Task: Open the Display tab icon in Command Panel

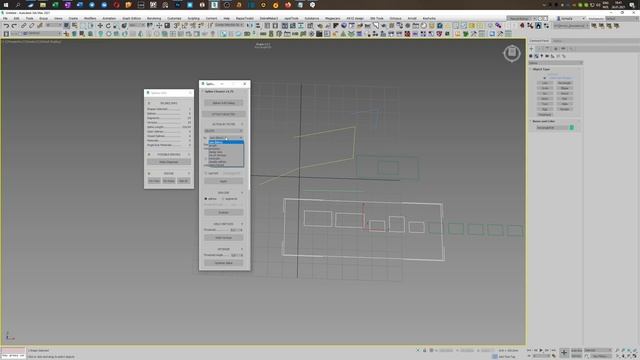Action: coord(563,49)
